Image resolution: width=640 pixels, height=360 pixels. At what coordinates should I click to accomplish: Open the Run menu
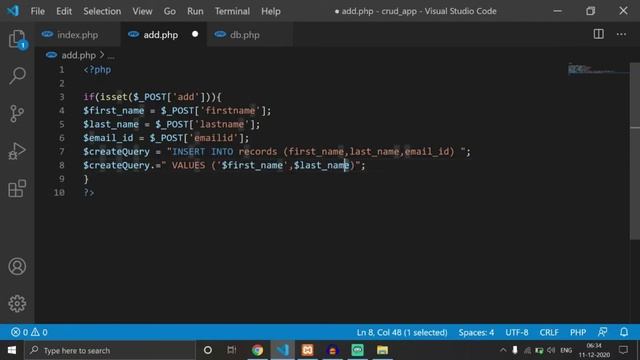(x=195, y=11)
